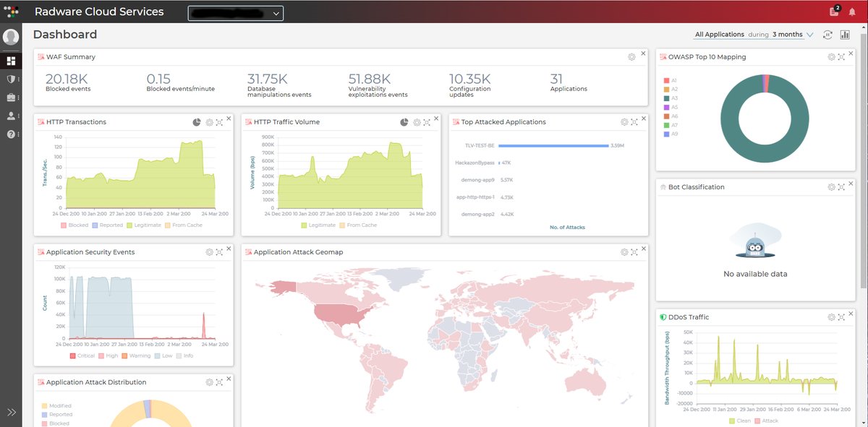Viewport: 868px width, 427px height.
Task: Open Help via the question mark sidebar icon
Action: coord(9,133)
